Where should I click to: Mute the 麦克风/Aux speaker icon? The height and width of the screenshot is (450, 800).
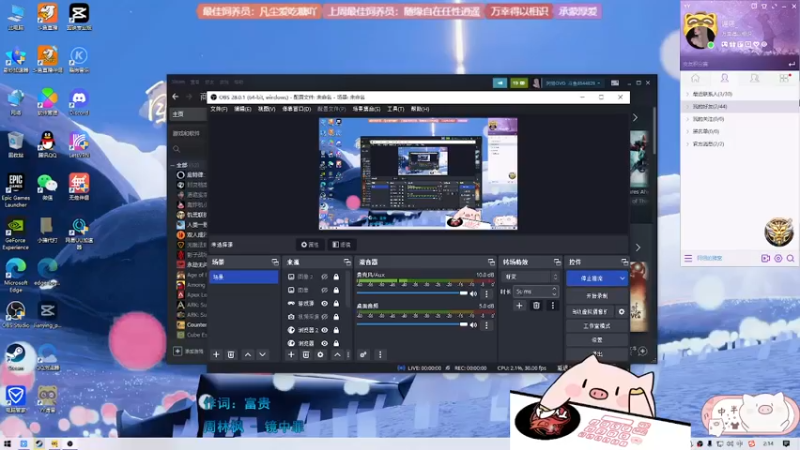(x=473, y=294)
